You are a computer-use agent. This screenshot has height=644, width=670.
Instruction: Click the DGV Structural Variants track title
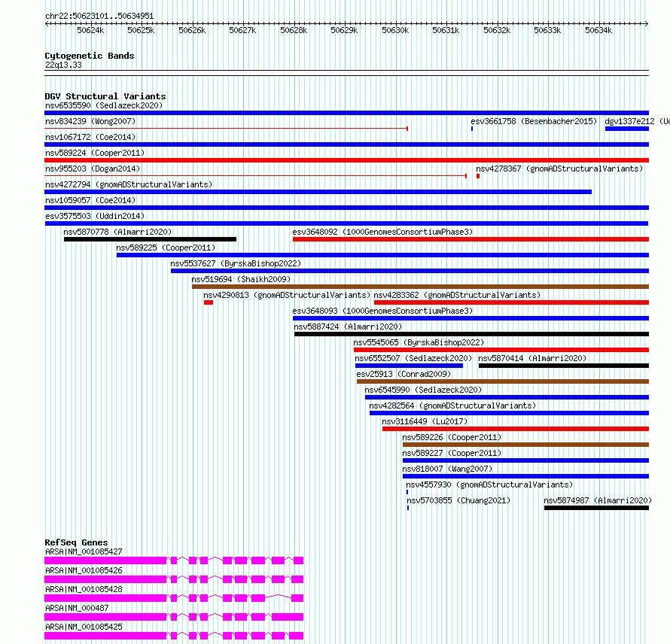(105, 96)
